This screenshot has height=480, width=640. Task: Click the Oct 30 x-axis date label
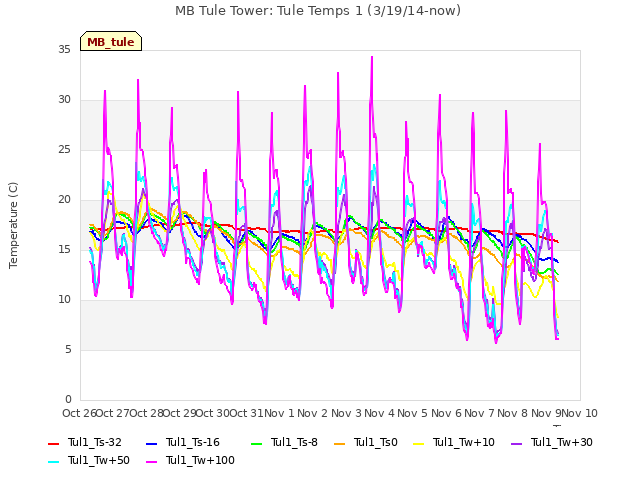pyautogui.click(x=213, y=413)
